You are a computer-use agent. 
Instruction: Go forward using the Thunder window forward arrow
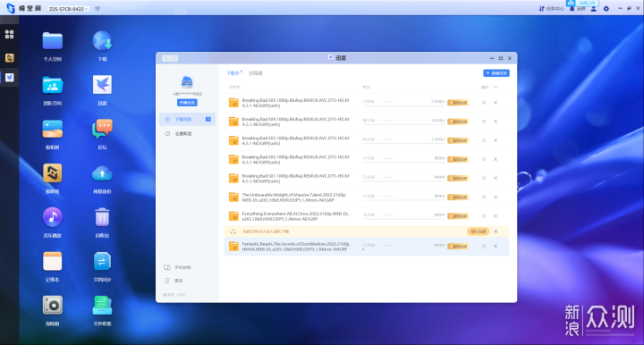pyautogui.click(x=174, y=58)
